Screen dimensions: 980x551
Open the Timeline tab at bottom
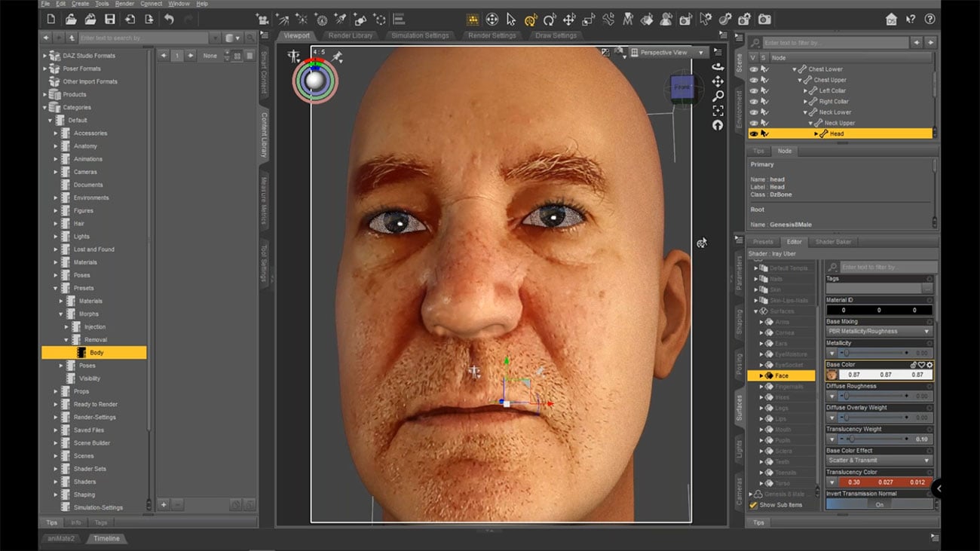[x=106, y=538]
